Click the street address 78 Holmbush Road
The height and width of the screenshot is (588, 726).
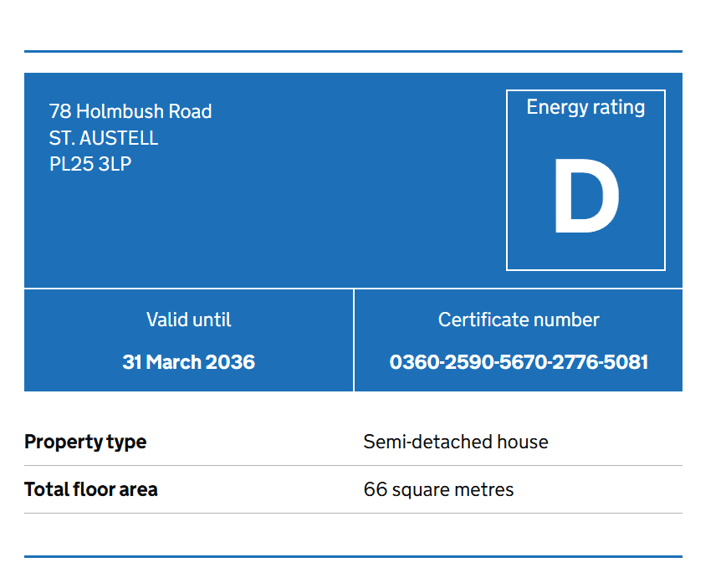130,111
